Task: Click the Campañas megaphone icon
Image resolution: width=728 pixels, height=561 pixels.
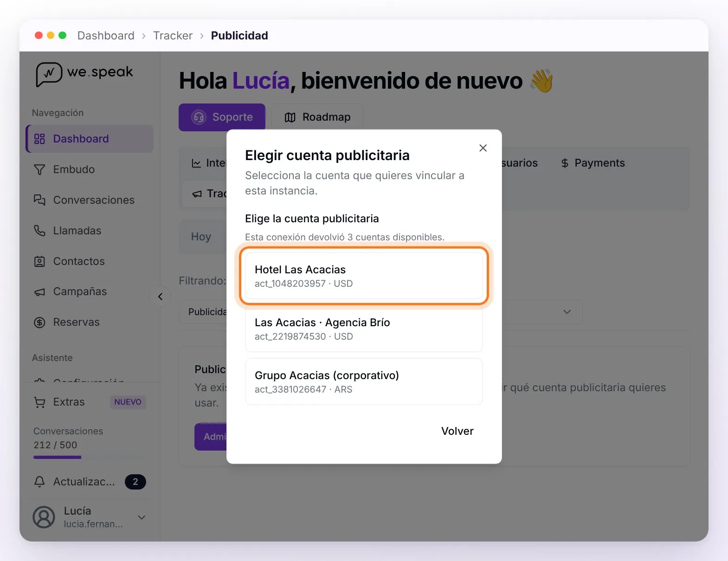Action: point(39,292)
